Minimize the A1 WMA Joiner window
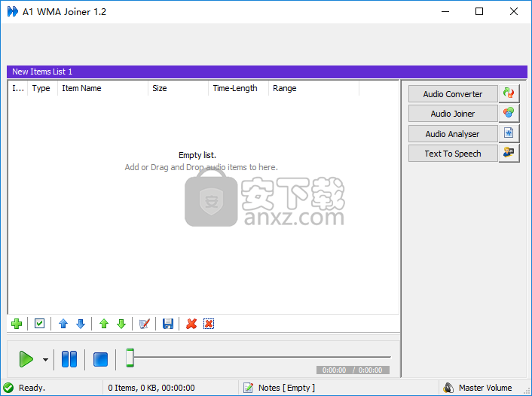Viewport: 532px width, 396px height. (445, 11)
